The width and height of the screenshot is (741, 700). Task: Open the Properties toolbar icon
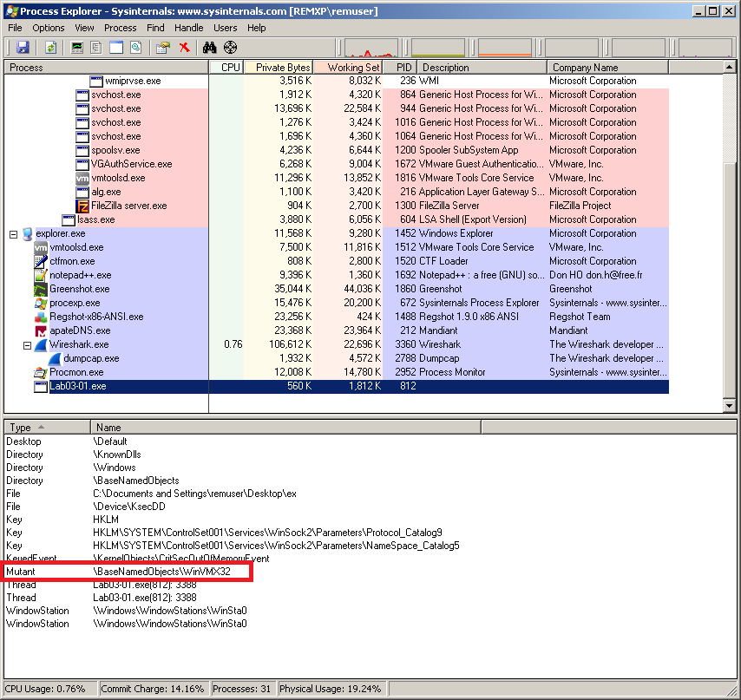[x=163, y=47]
